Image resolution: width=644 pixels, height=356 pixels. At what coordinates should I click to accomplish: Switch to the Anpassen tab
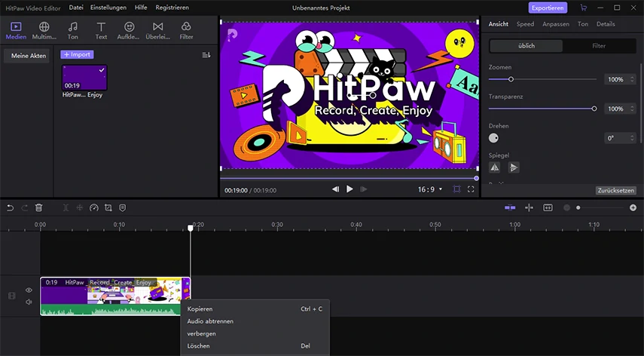[x=556, y=24]
